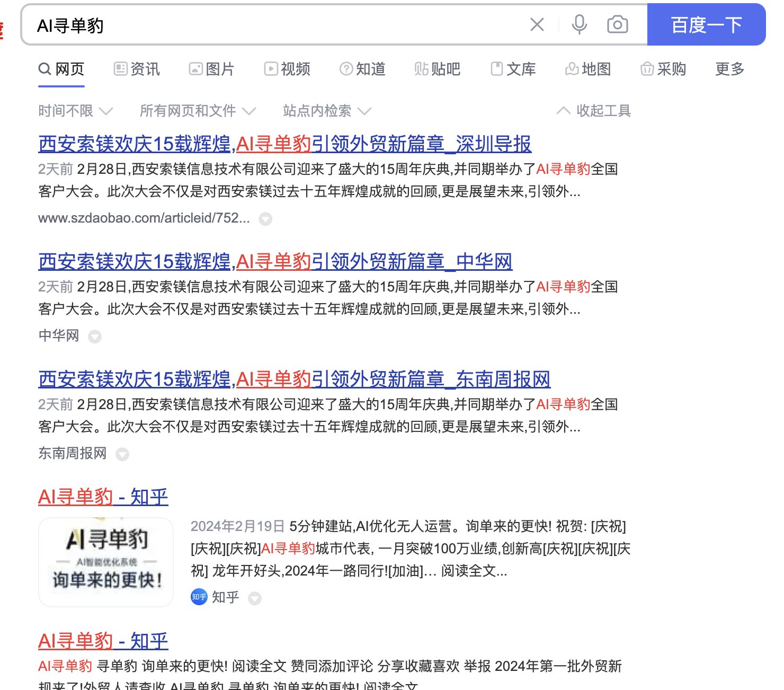Expand the 站点内检索 site search dropdown
The image size is (784, 690).
[327, 111]
